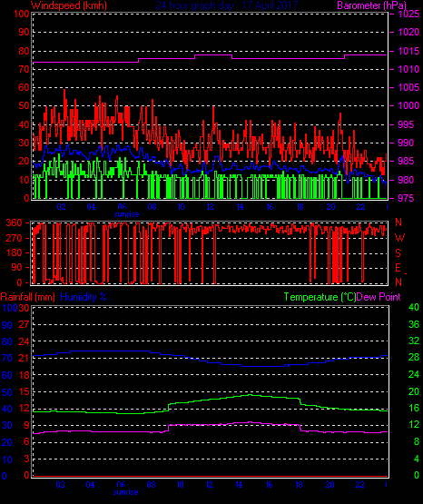
Task: Select the '28' temperature axis value
Action: click(x=414, y=357)
